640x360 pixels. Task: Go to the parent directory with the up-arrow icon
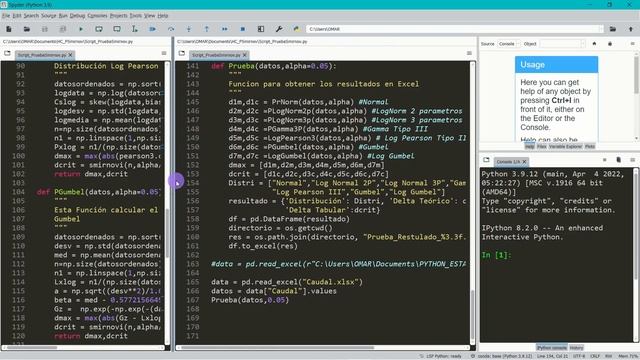[631, 29]
